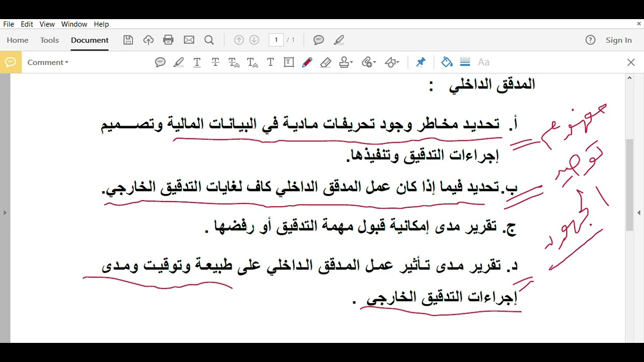
Task: Select the pencil drawing tool
Action: point(307,62)
